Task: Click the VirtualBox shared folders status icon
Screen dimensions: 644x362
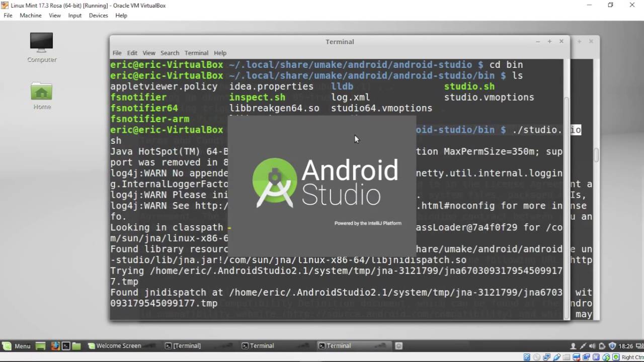Action: (x=567, y=357)
